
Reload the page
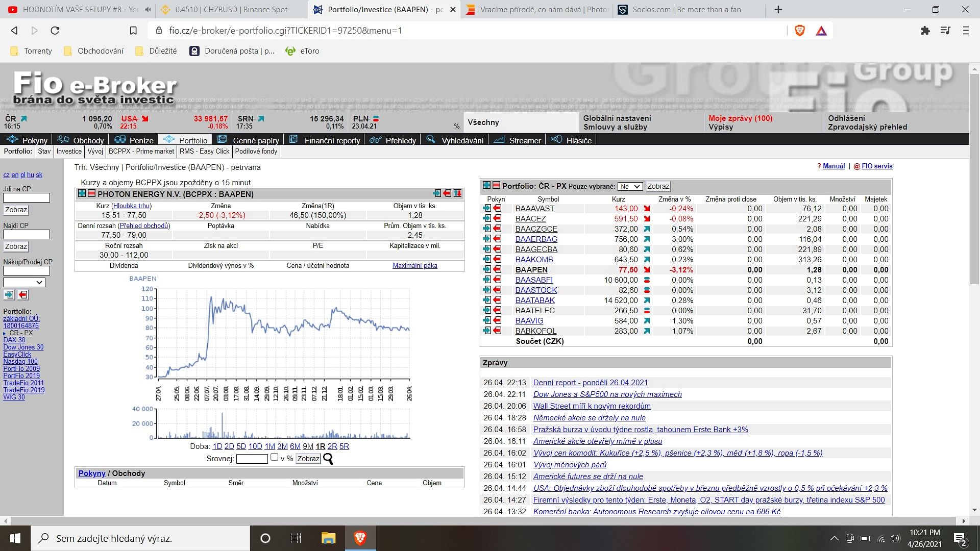click(x=55, y=31)
